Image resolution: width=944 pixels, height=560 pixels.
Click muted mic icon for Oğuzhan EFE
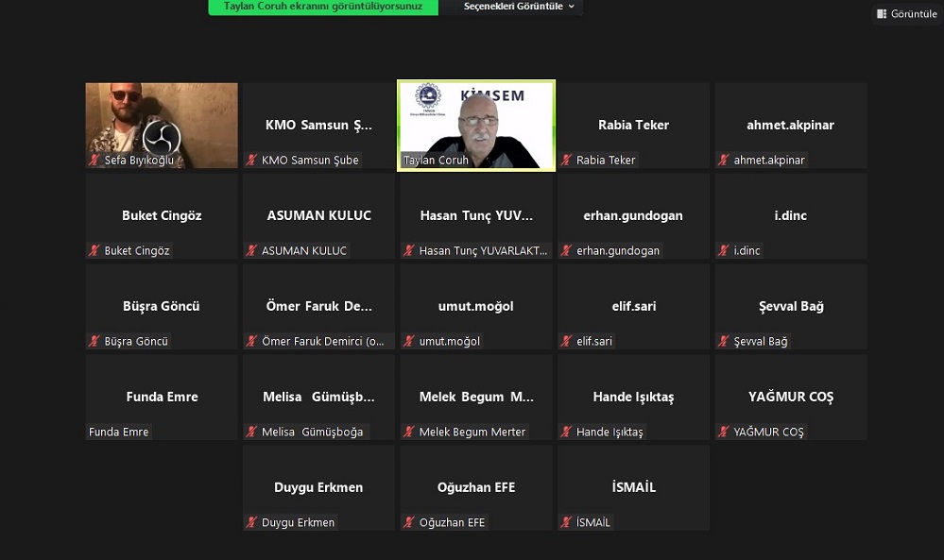[x=409, y=523]
